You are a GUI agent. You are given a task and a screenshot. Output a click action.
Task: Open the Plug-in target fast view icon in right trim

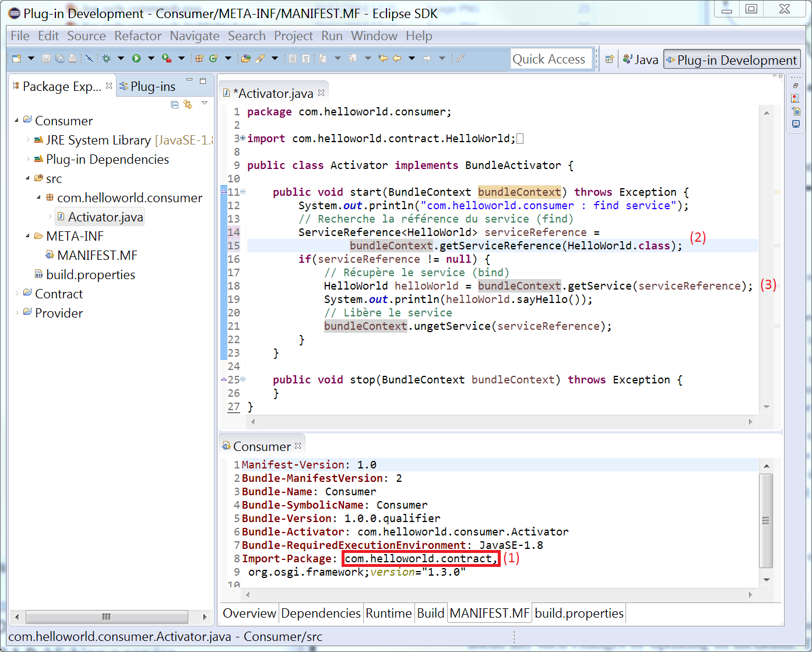[796, 111]
